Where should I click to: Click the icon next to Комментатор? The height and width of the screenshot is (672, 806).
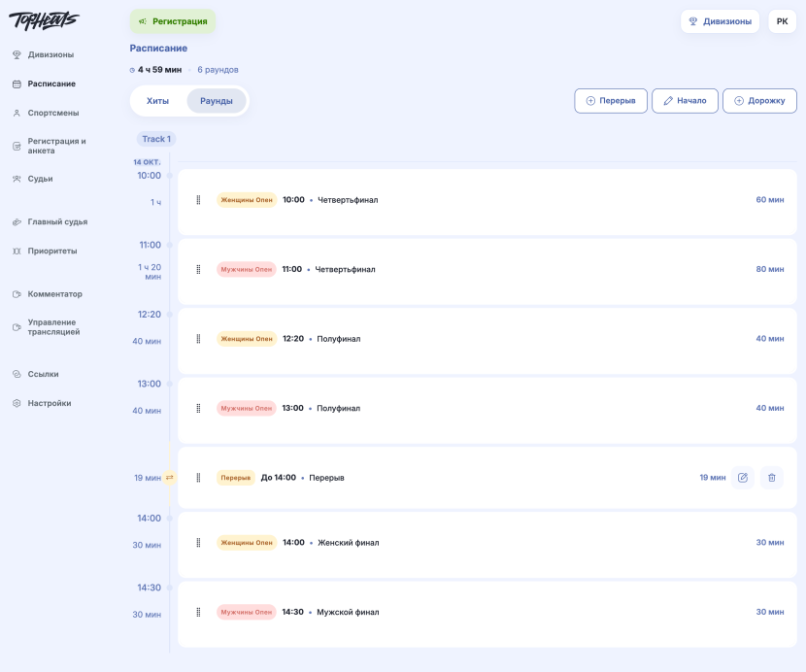pos(17,294)
